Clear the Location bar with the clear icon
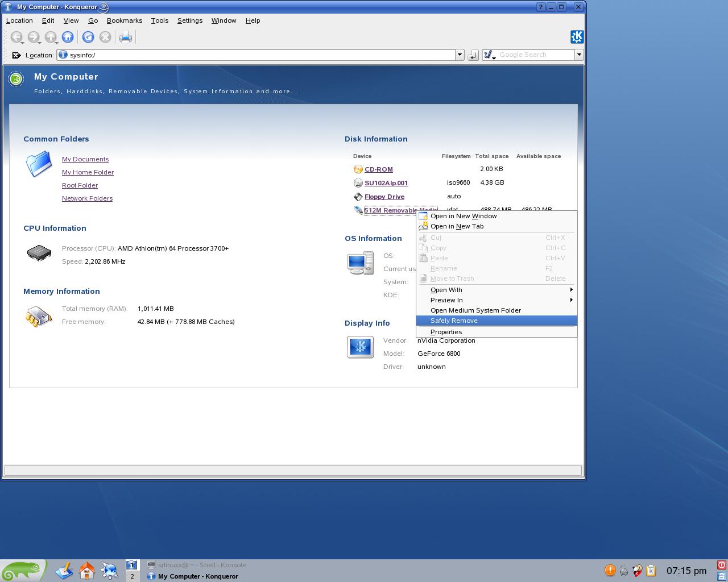 pyautogui.click(x=16, y=55)
